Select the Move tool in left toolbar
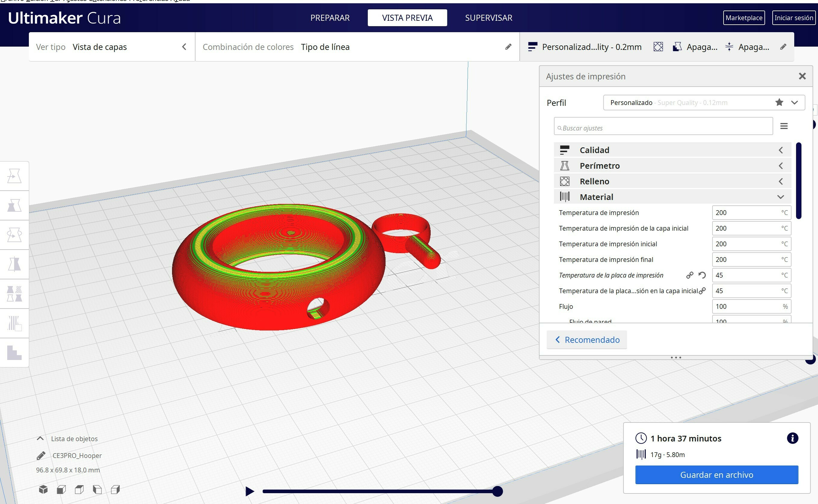The height and width of the screenshot is (504, 818). [14, 176]
